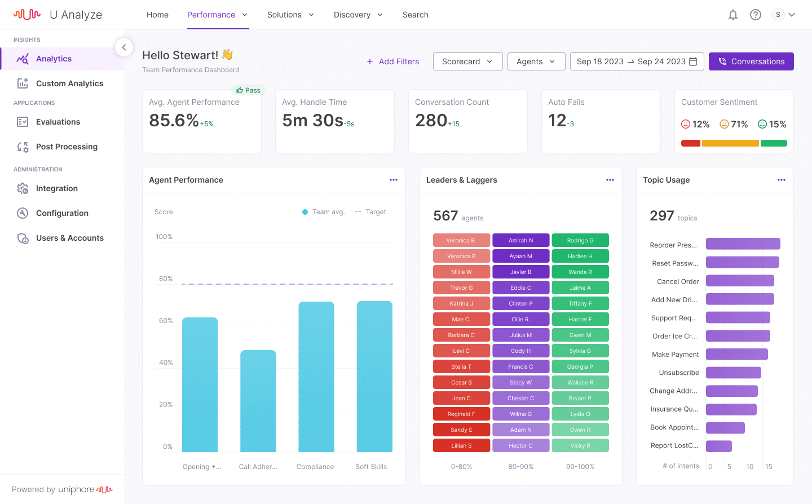This screenshot has height=504, width=812.
Task: Select the Integration icon under Administration
Action: (x=23, y=188)
